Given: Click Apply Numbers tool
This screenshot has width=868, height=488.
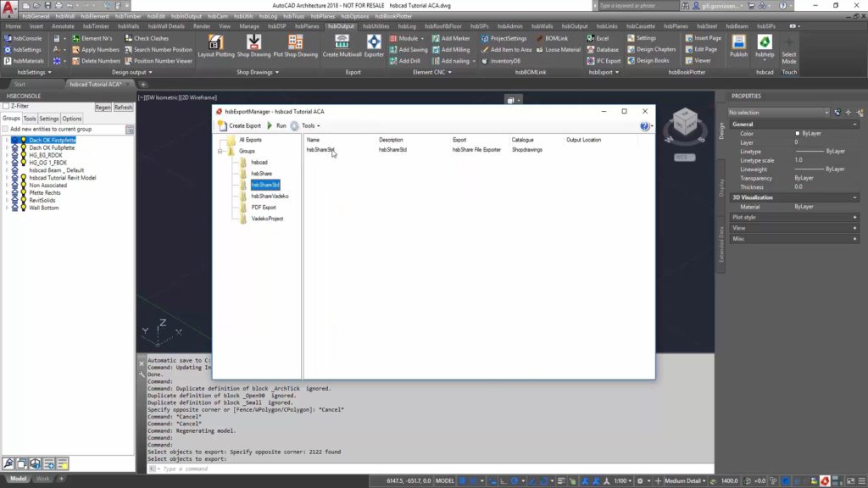Looking at the screenshot, I should [x=96, y=50].
